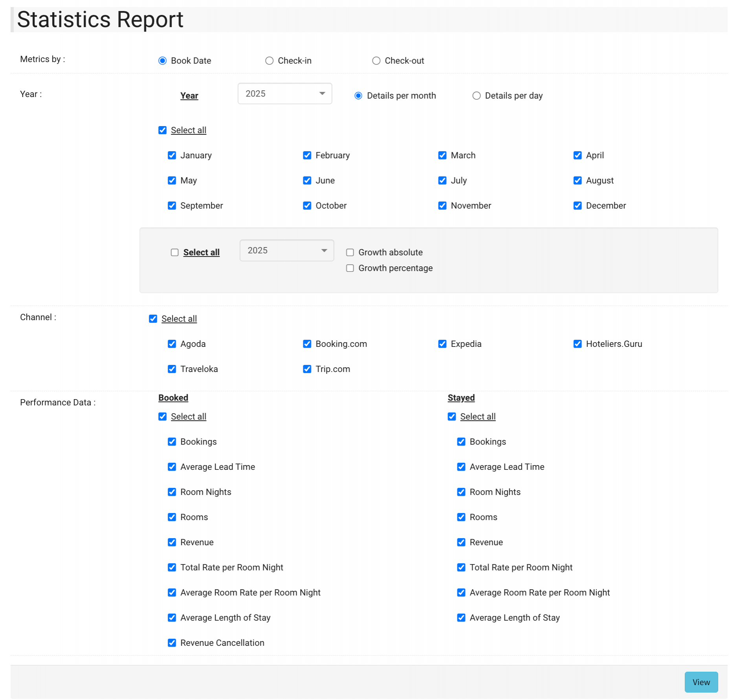Enable the Growth absolute option
Image resolution: width=730 pixels, height=700 pixels.
coord(350,253)
